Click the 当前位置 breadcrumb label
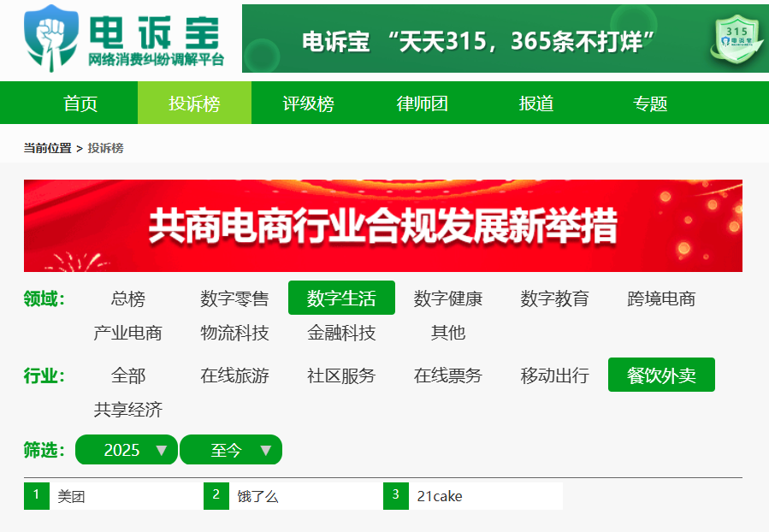The height and width of the screenshot is (532, 769). pyautogui.click(x=48, y=148)
